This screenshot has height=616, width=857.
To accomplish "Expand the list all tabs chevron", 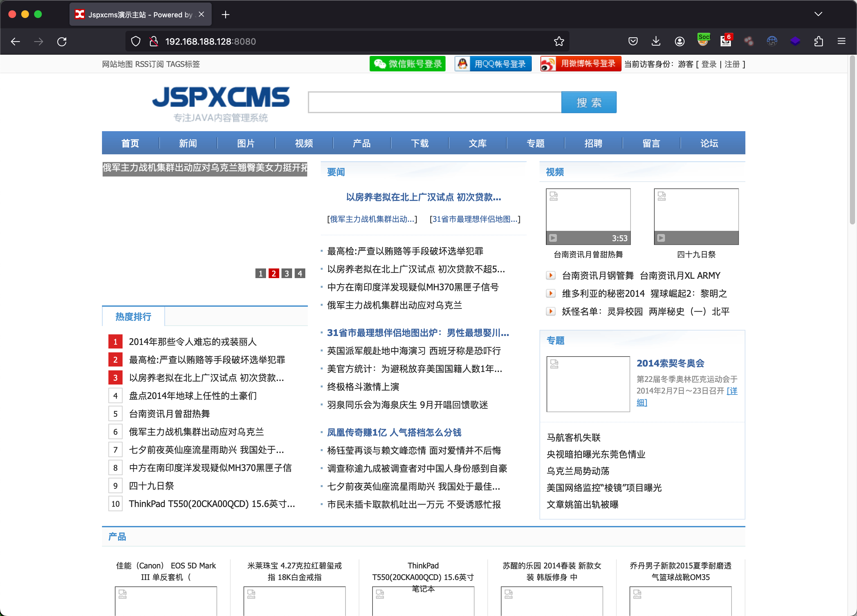I will pyautogui.click(x=818, y=14).
